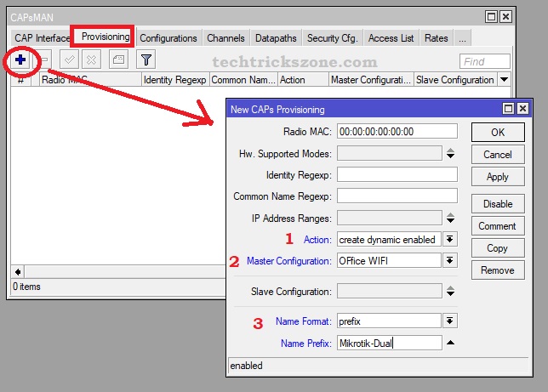Open the column selector arrow in table header
This screenshot has height=392, width=548.
504,79
